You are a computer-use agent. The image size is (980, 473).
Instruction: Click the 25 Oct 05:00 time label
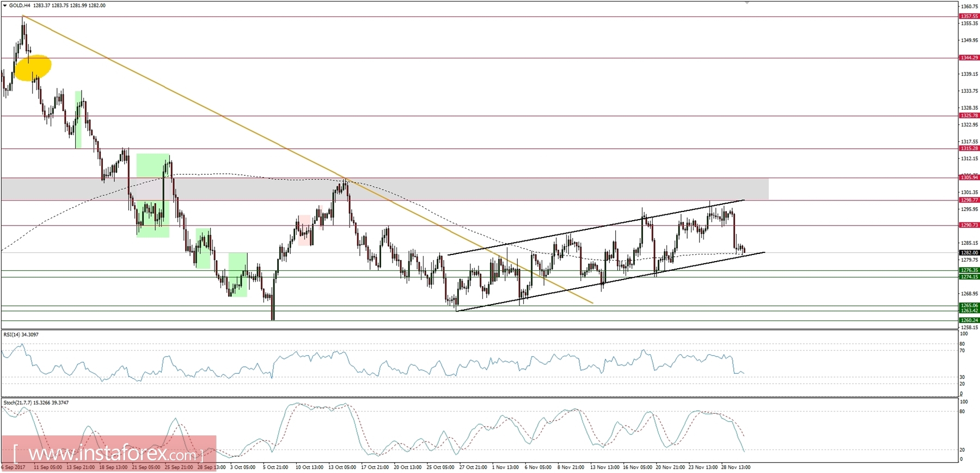click(x=441, y=468)
